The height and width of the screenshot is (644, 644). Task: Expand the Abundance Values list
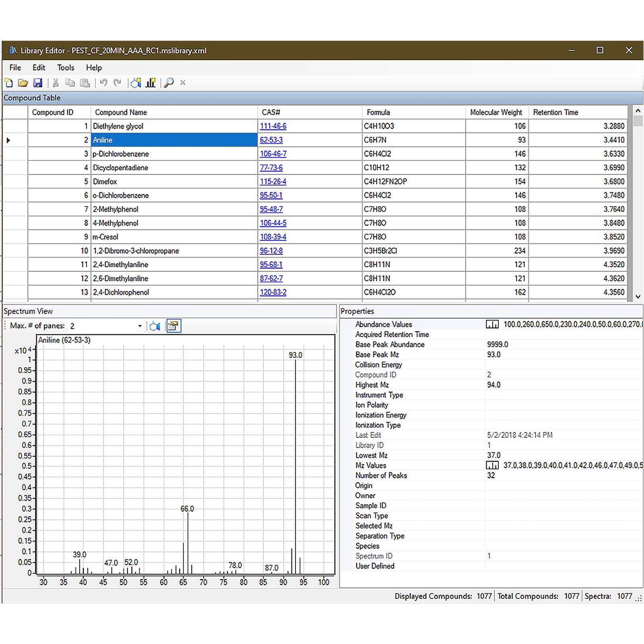point(492,324)
